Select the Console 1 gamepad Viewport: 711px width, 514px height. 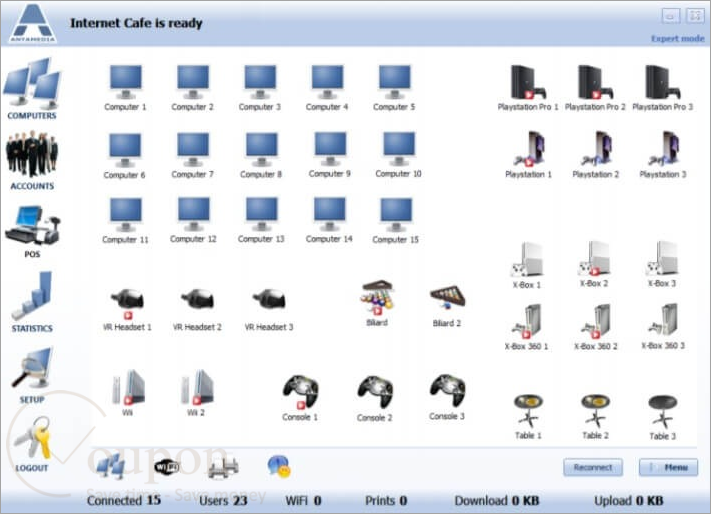[300, 392]
